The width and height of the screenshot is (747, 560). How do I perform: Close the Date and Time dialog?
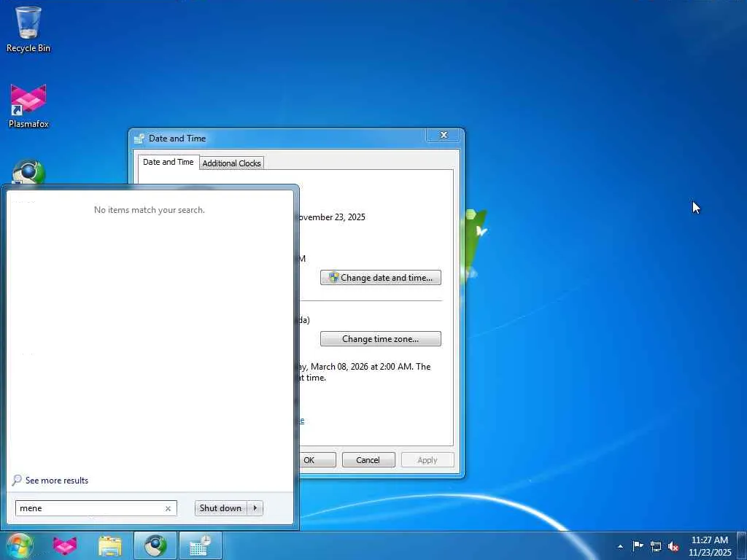pyautogui.click(x=444, y=135)
